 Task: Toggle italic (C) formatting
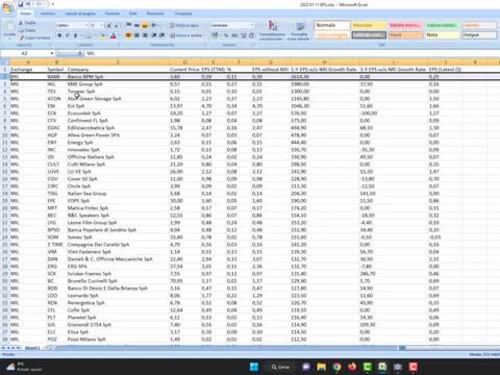(68, 35)
